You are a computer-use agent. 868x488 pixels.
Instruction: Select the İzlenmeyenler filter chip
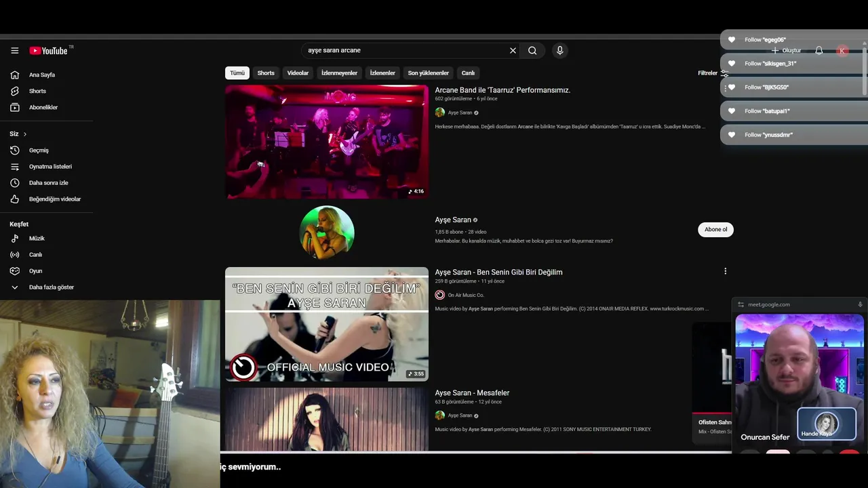[339, 73]
